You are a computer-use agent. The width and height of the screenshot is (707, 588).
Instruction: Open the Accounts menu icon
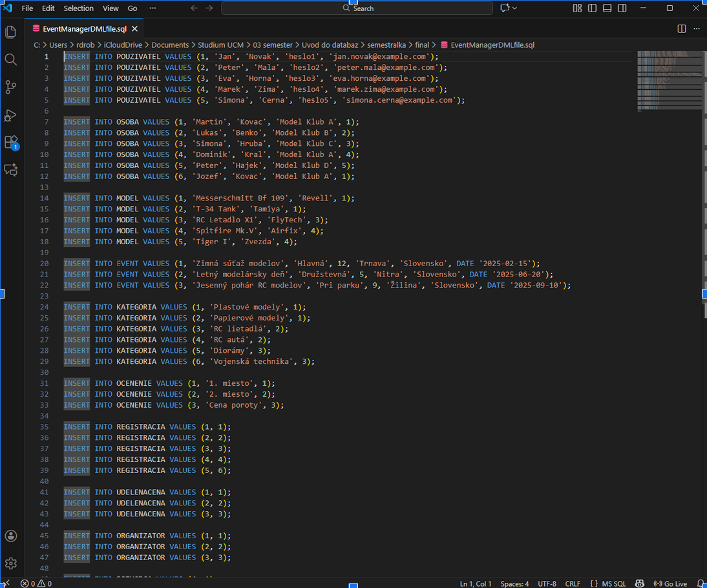11,536
